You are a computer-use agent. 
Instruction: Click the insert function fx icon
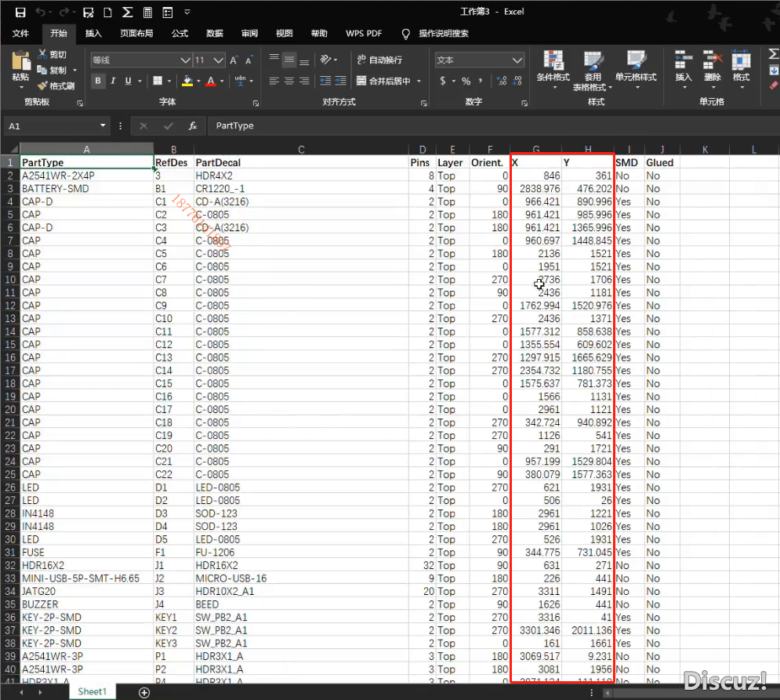click(x=193, y=126)
